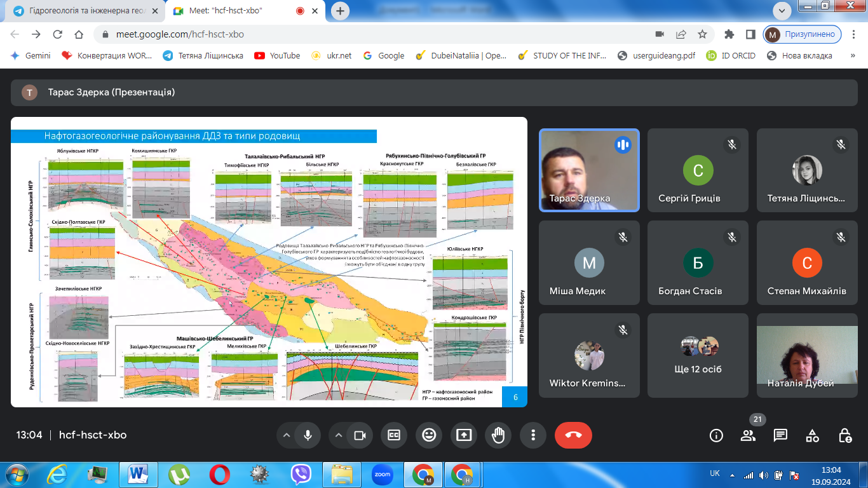This screenshot has height=488, width=868.
Task: Open meeting details info icon
Action: coord(716,435)
